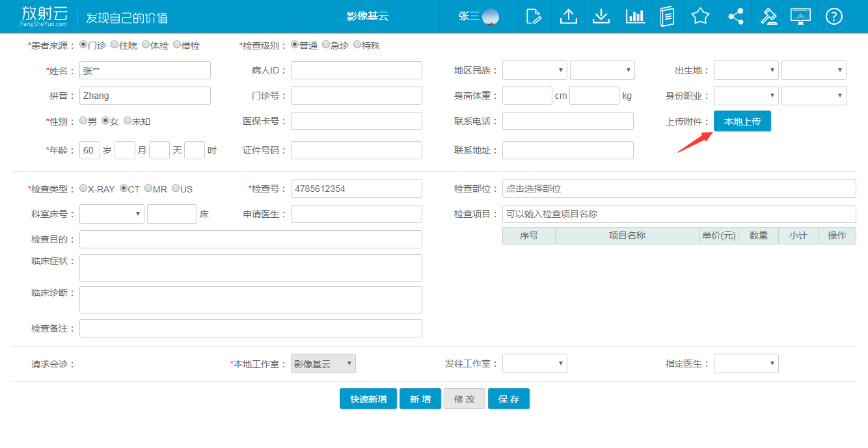
Task: Set exam level to 急诊
Action: [x=327, y=45]
